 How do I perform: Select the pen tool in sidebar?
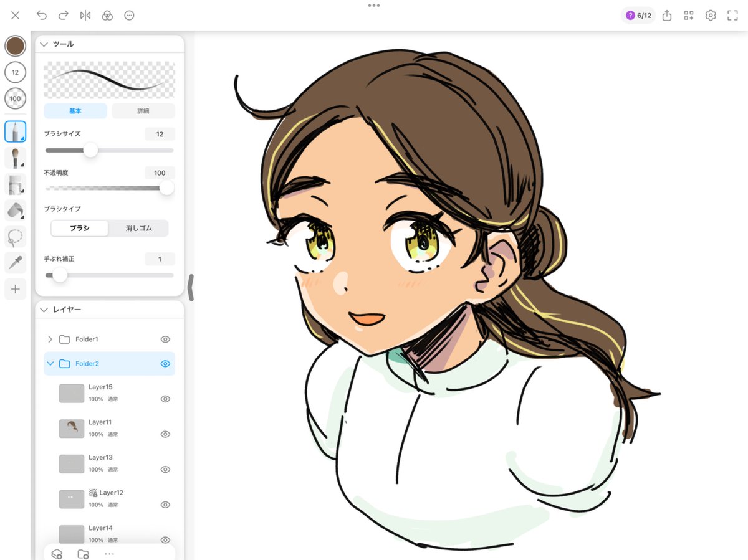click(15, 131)
